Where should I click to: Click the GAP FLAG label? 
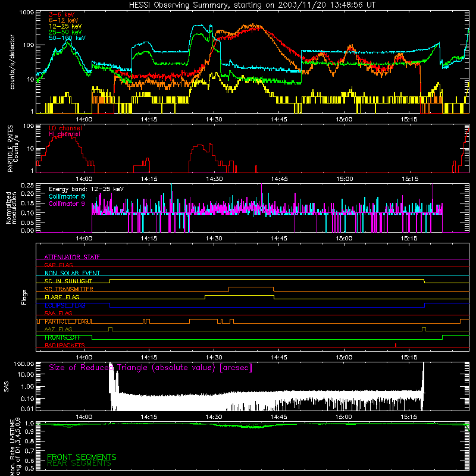tap(58, 265)
